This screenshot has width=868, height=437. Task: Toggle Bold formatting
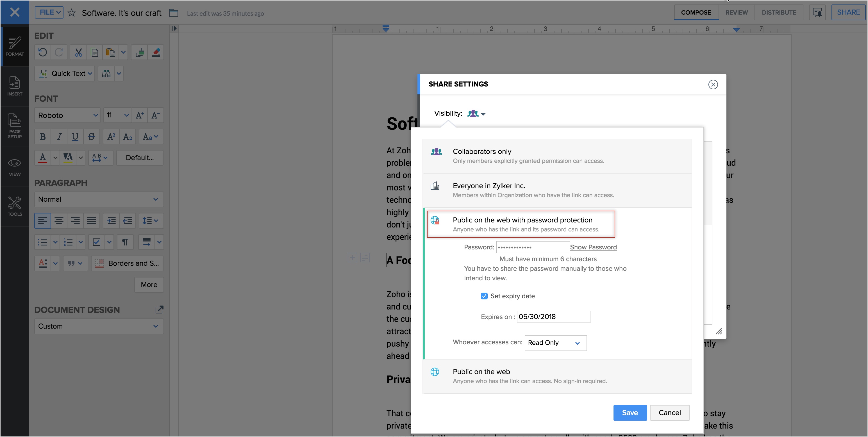(42, 137)
